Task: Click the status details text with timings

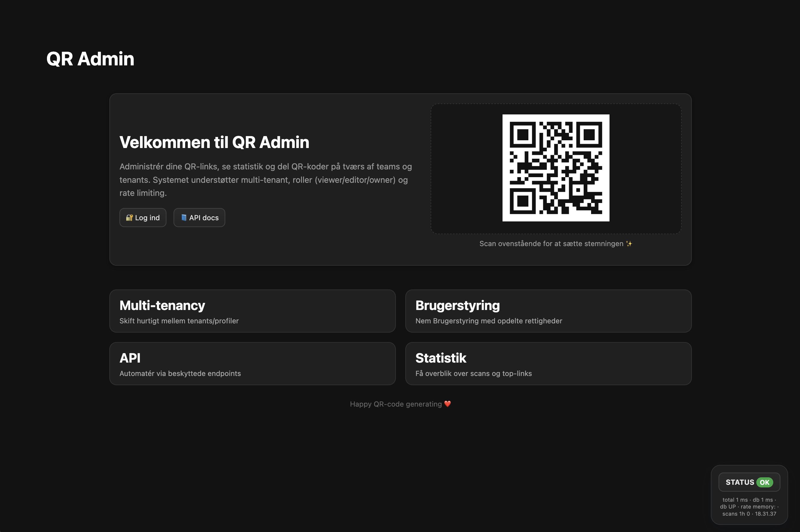Action: [749, 506]
